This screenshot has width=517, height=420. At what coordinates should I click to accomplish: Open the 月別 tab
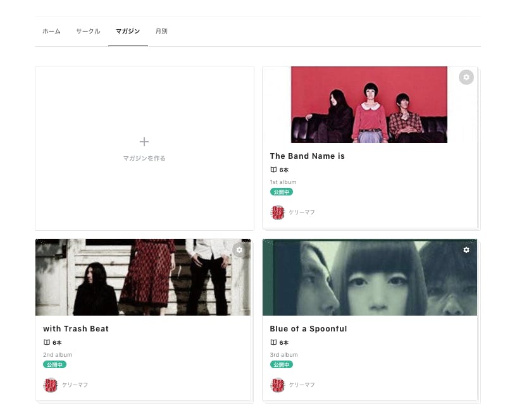[161, 31]
